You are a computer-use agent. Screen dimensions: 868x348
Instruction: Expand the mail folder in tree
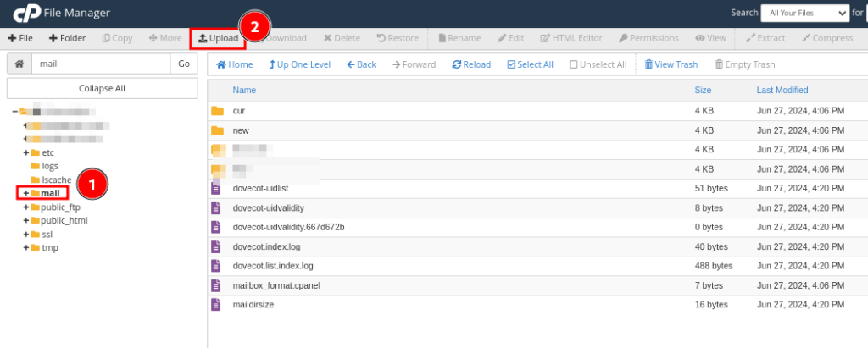25,193
